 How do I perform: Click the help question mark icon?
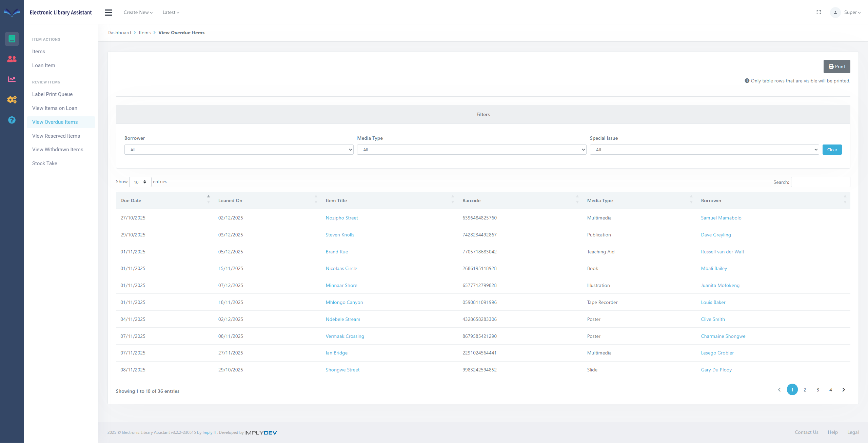pos(12,120)
